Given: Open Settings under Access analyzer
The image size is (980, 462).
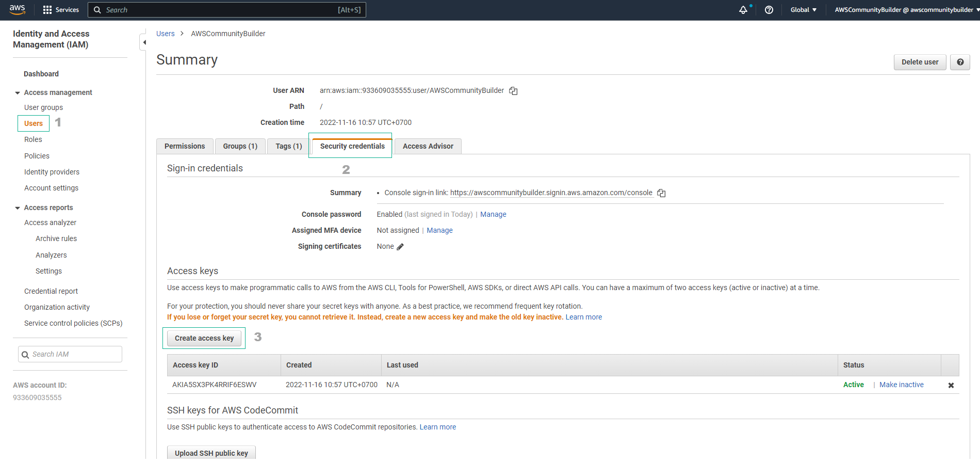Looking at the screenshot, I should pos(48,271).
